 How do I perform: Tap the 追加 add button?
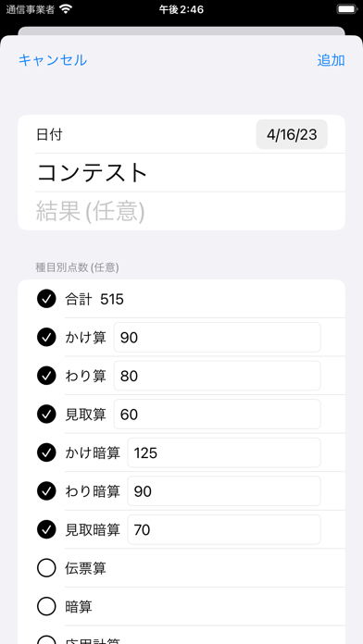331,60
